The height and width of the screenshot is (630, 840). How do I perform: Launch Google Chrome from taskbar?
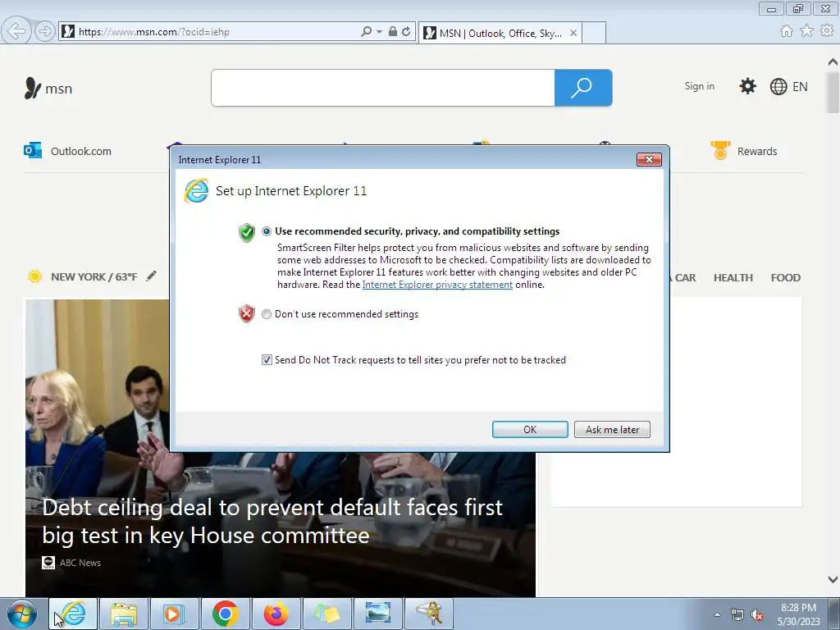[225, 614]
